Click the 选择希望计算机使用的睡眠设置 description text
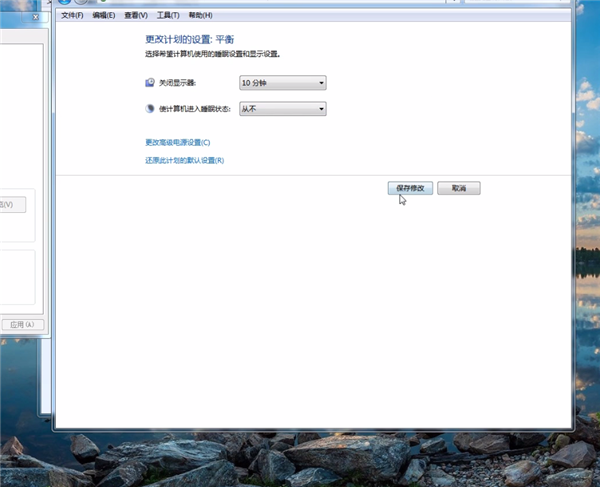This screenshot has width=600, height=487. 212,54
